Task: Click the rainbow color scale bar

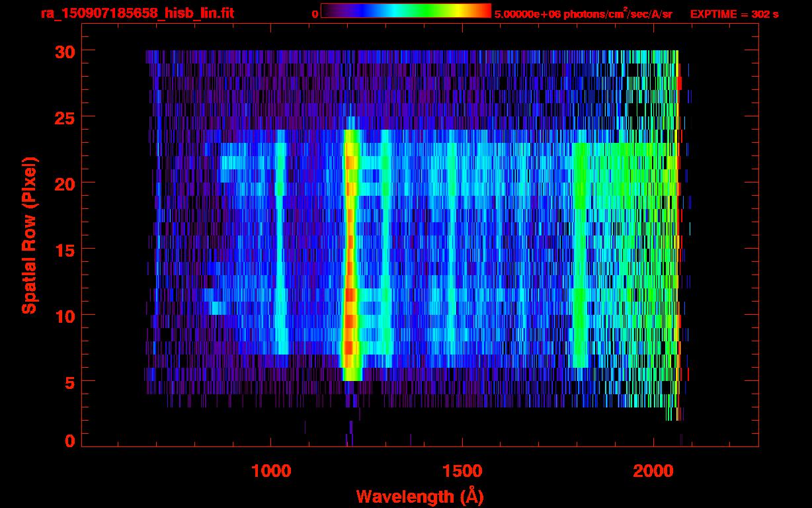Action: pyautogui.click(x=406, y=11)
